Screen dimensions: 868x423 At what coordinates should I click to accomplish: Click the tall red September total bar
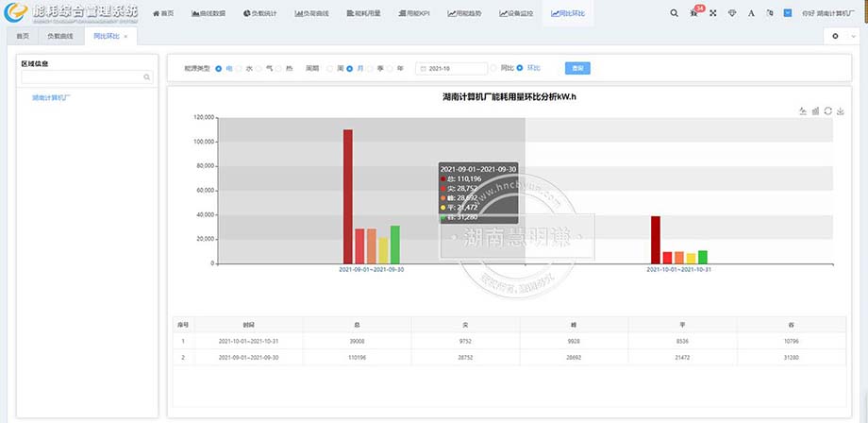(347, 196)
